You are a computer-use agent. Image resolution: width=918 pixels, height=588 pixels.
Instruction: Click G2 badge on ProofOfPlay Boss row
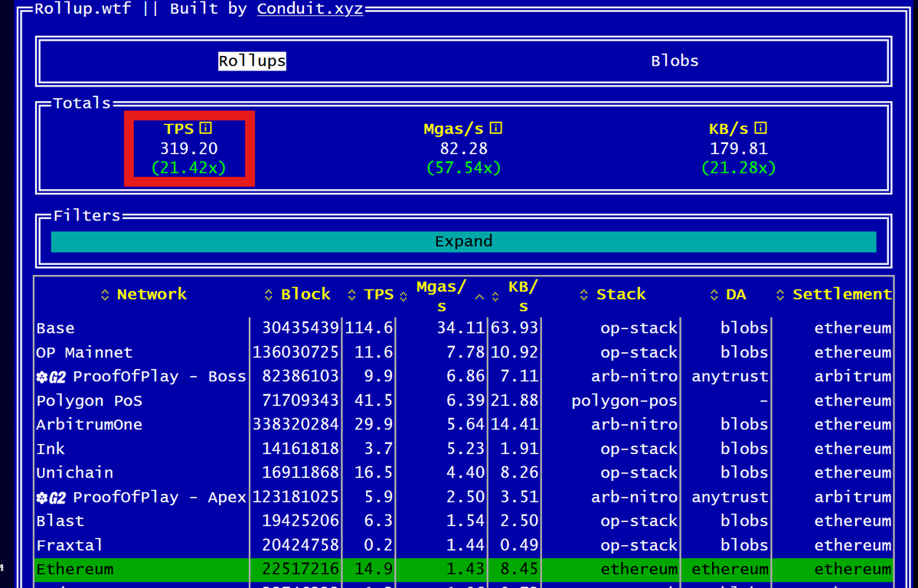[x=51, y=377]
